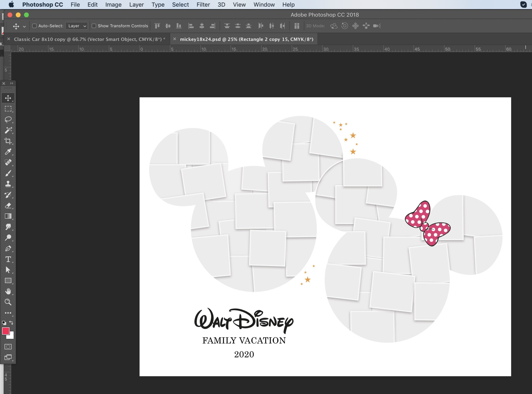532x394 pixels.
Task: Select the Smudge tool
Action: pyautogui.click(x=8, y=227)
